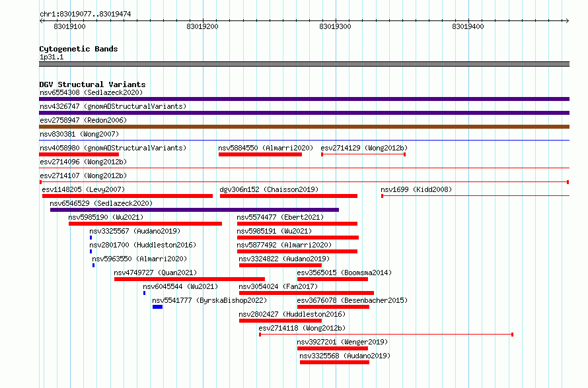Select nsv1699 (Kidd2008) label
Viewport: 588px width, 388px height.
(x=416, y=189)
